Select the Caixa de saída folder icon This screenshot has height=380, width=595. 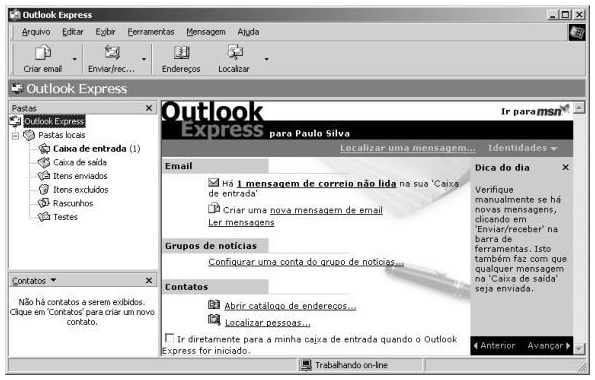(x=44, y=162)
